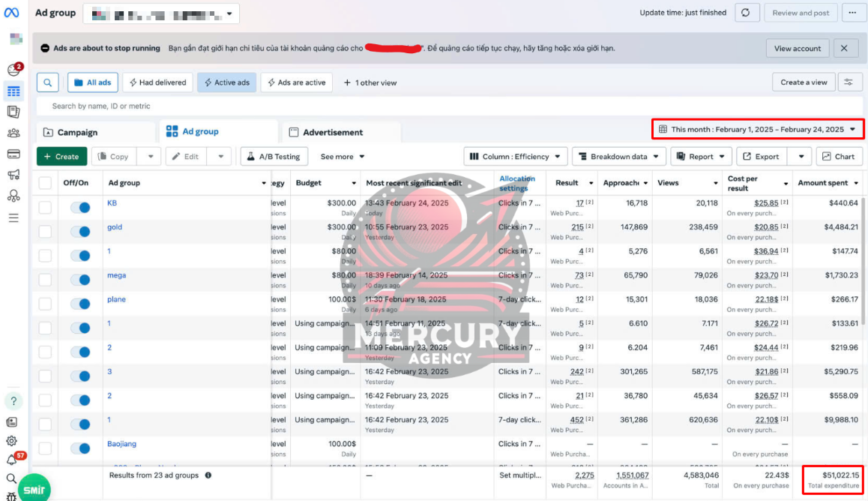The image size is (868, 501).
Task: Select the Ads are active view
Action: coord(296,82)
